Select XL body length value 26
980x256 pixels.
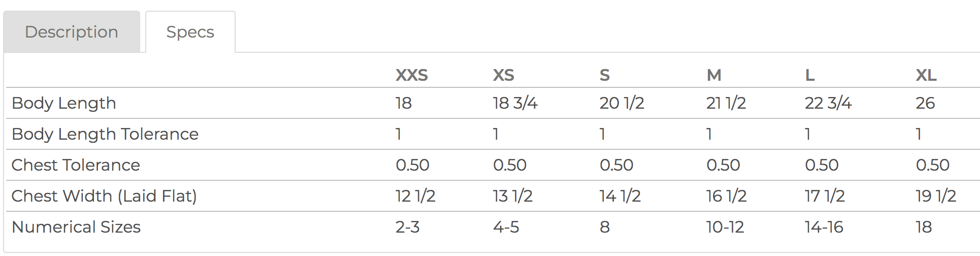(x=925, y=103)
